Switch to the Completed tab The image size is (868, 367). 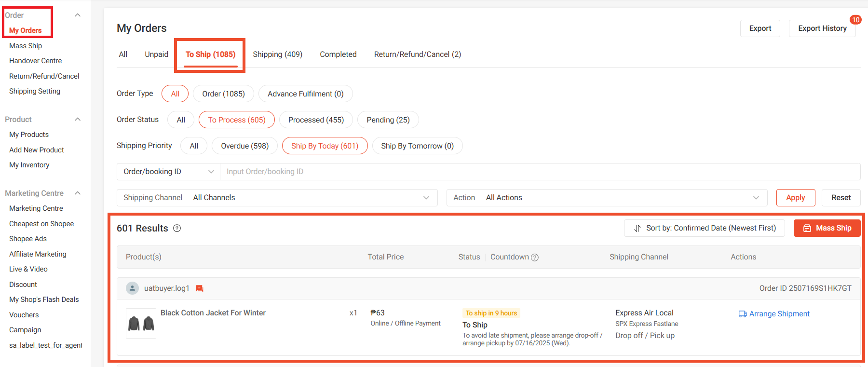[x=339, y=54]
